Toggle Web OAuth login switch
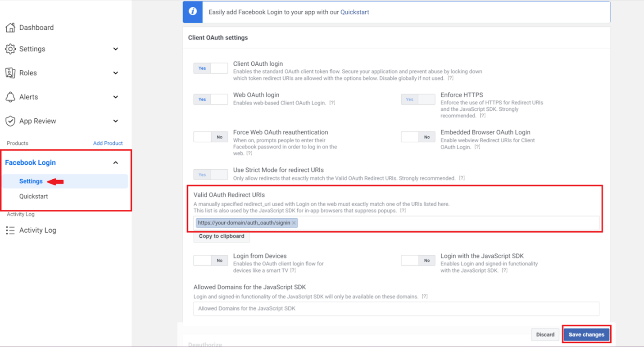This screenshot has width=644, height=347. 210,99
